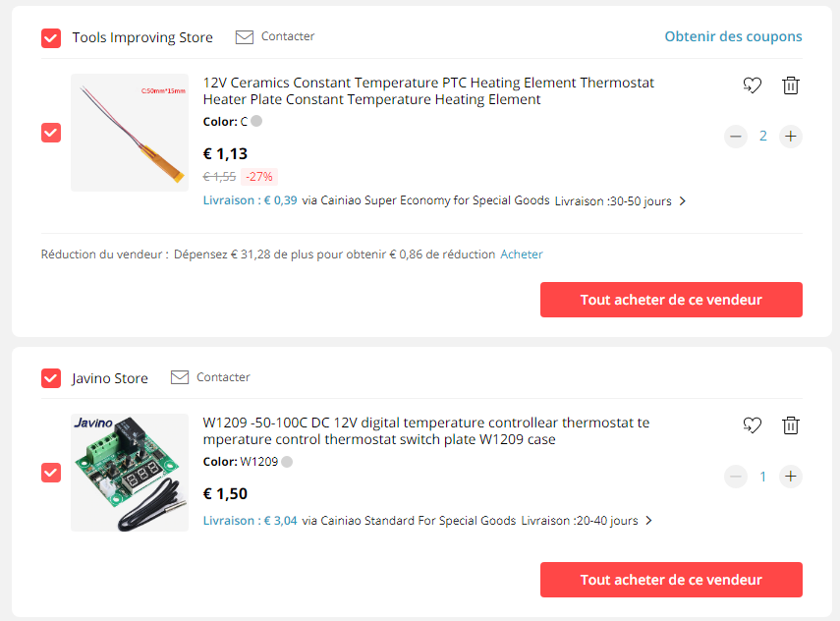
Task: Decrease heating element quantity
Action: tap(736, 137)
